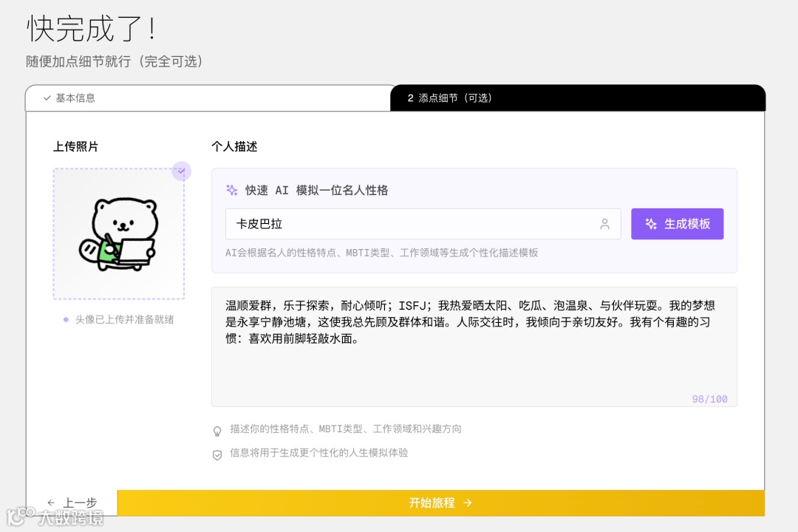
Task: Click the 快速 AI 模拟一位名人性格 label
Action: [x=316, y=191]
